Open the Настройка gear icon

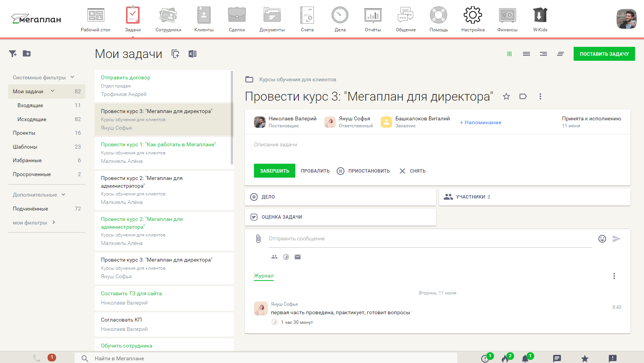(x=473, y=15)
